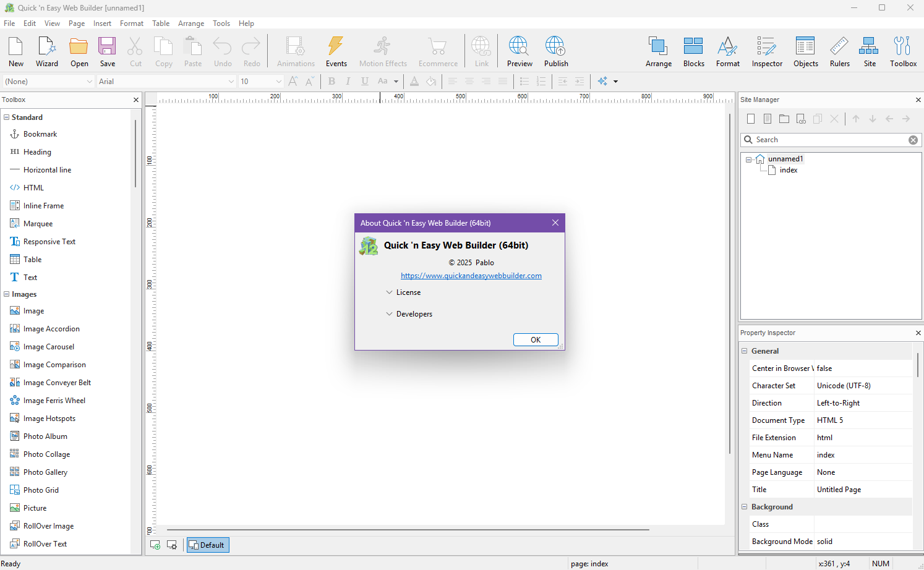Viewport: 924px width, 570px height.
Task: Open the quickandeasywebbuilder.com link
Action: tap(471, 276)
